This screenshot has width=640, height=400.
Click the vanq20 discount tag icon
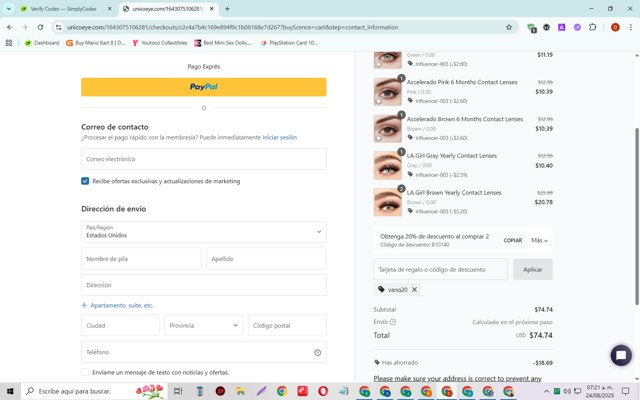coord(381,289)
